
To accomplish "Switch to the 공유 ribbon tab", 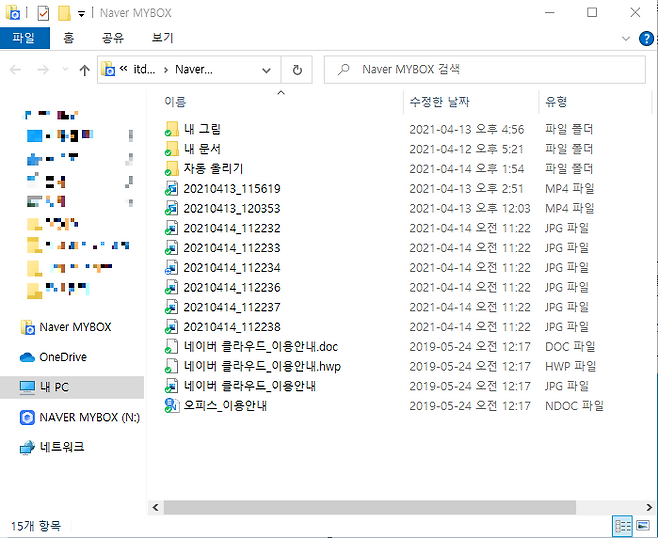I will pyautogui.click(x=112, y=38).
